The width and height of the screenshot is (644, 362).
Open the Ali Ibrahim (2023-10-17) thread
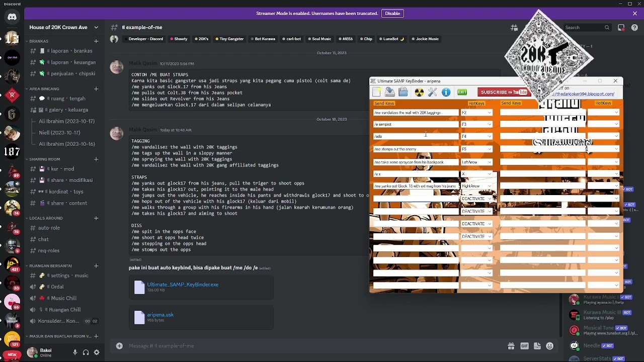pyautogui.click(x=66, y=121)
